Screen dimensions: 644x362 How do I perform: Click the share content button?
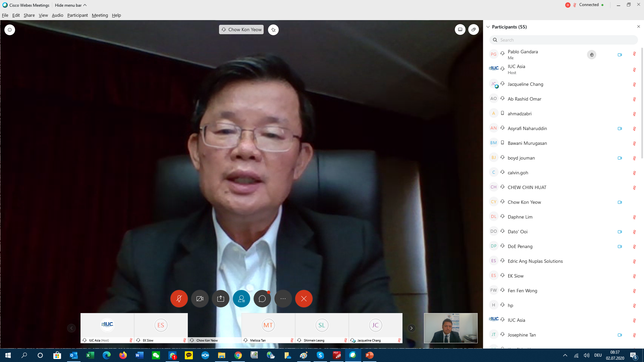pyautogui.click(x=220, y=299)
